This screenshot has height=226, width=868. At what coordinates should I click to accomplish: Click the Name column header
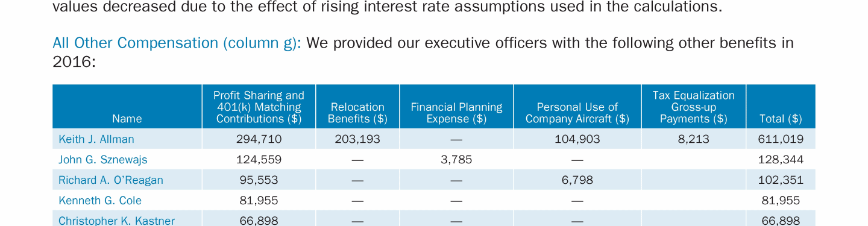click(127, 119)
